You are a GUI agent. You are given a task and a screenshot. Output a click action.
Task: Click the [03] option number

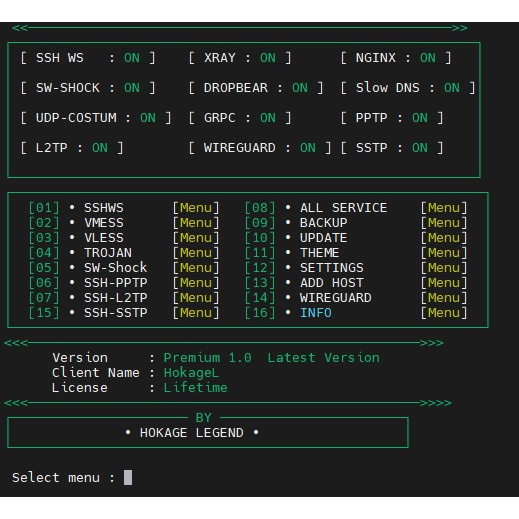point(44,238)
